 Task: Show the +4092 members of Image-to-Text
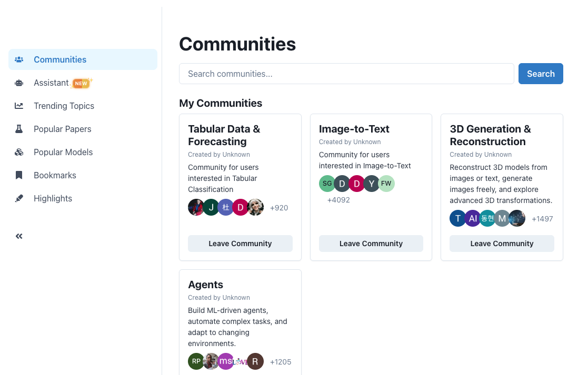pyautogui.click(x=338, y=200)
